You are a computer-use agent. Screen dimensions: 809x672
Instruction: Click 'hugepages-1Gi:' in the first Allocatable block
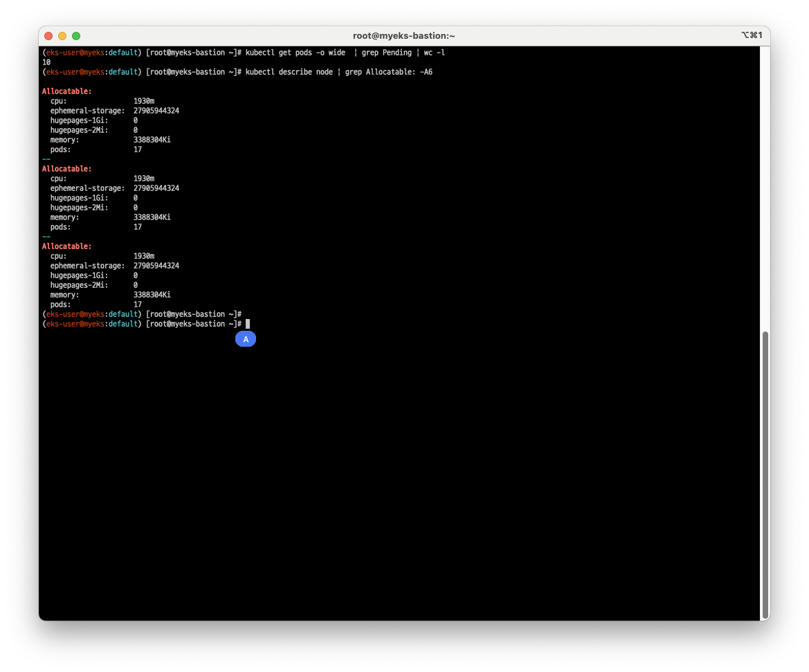point(79,120)
